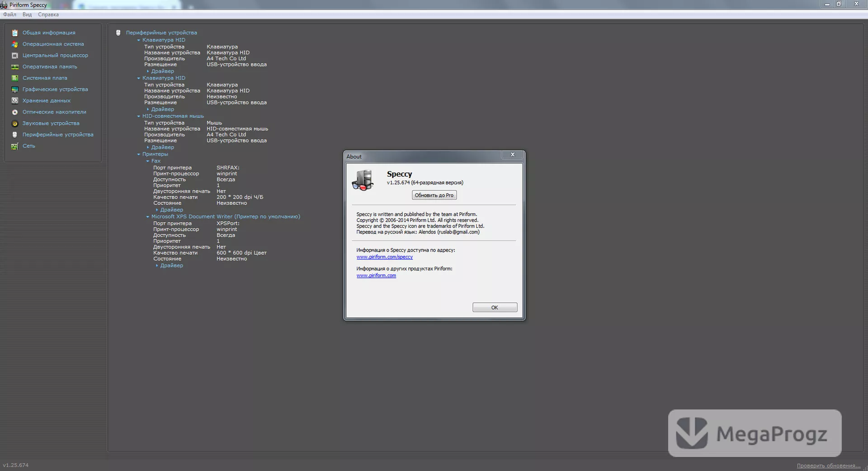Image resolution: width=868 pixels, height=471 pixels.
Task: Close the About dialog with X
Action: coord(513,155)
